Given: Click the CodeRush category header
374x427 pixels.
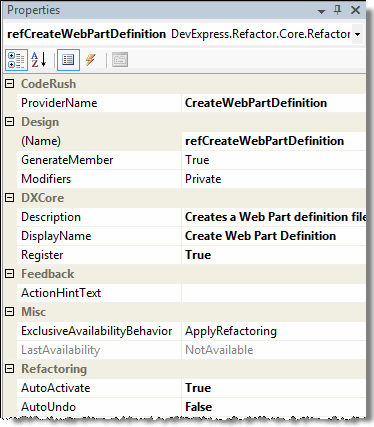Looking at the screenshot, I should 49,84.
